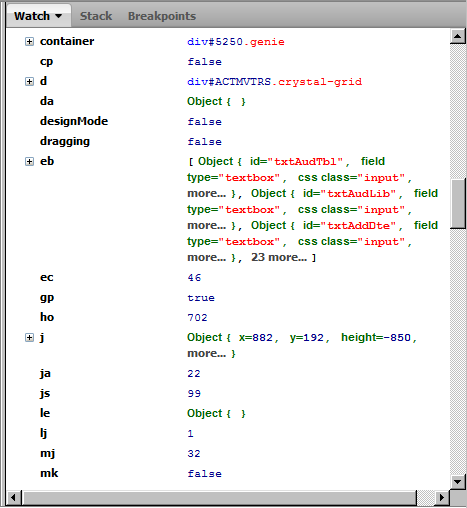Select the 'mk' variable name
Viewport: 467px width, 508px height.
point(49,473)
